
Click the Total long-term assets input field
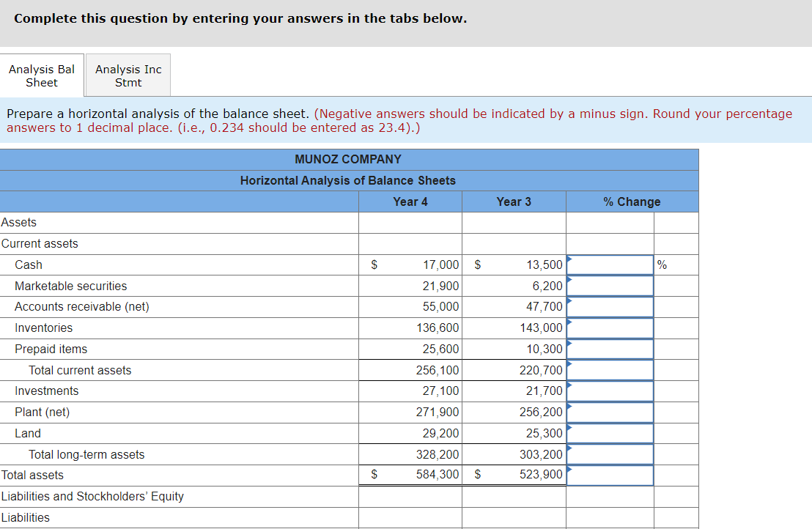point(610,454)
